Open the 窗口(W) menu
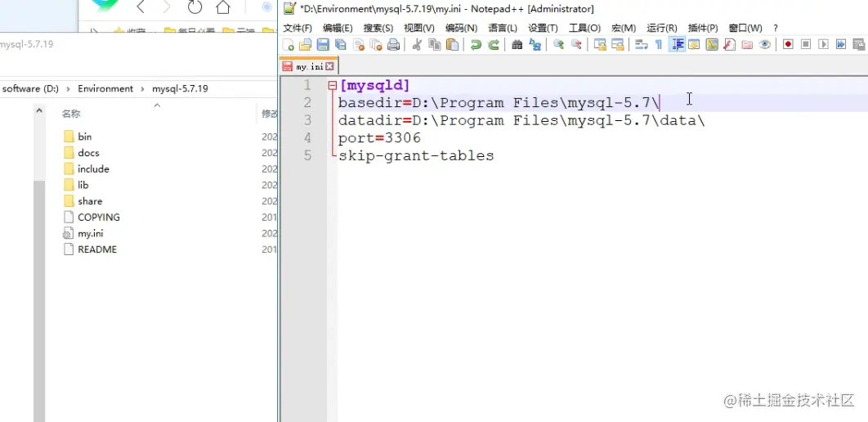The width and height of the screenshot is (868, 422). (745, 29)
